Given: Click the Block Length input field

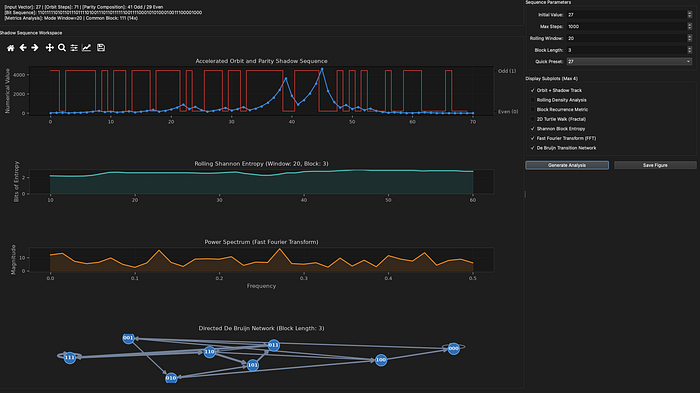Looking at the screenshot, I should tap(627, 50).
